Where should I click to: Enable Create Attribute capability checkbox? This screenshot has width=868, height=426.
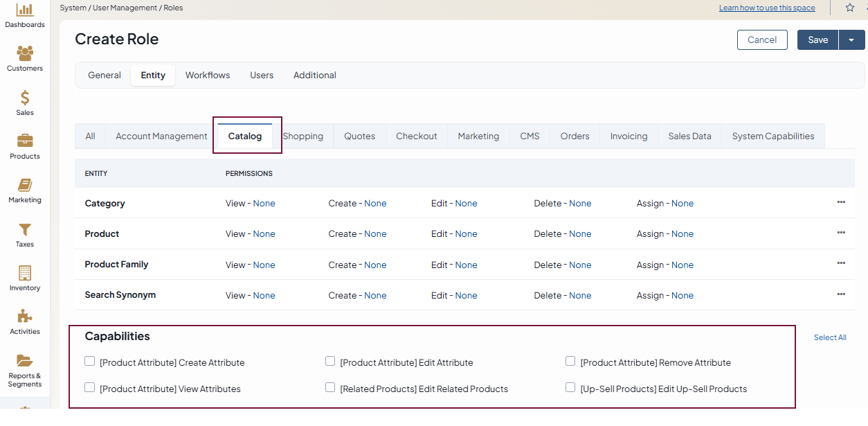tap(90, 361)
